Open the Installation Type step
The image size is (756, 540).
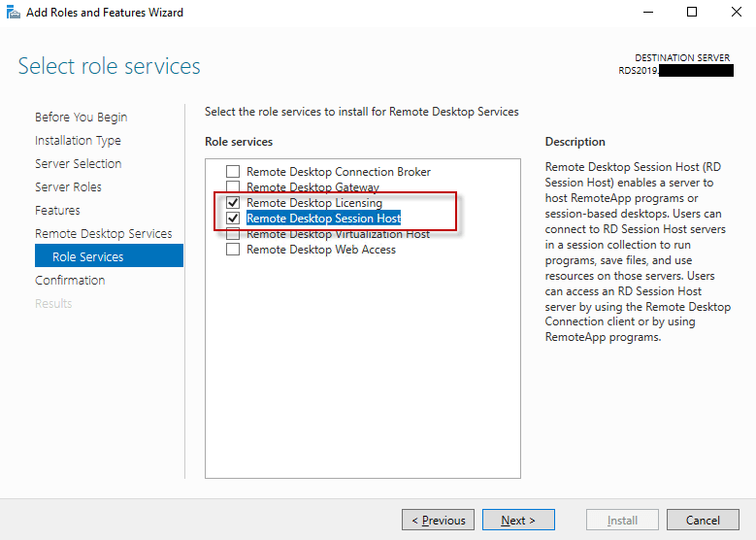pyautogui.click(x=78, y=141)
